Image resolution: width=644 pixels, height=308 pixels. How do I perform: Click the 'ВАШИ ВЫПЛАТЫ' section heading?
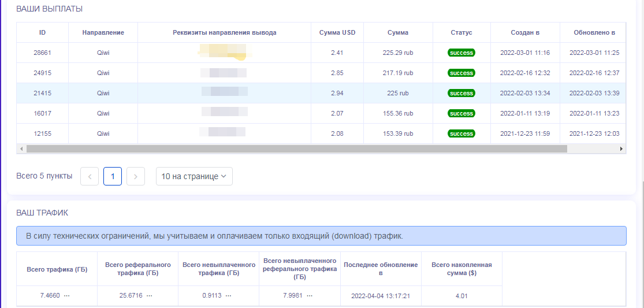[x=49, y=9]
